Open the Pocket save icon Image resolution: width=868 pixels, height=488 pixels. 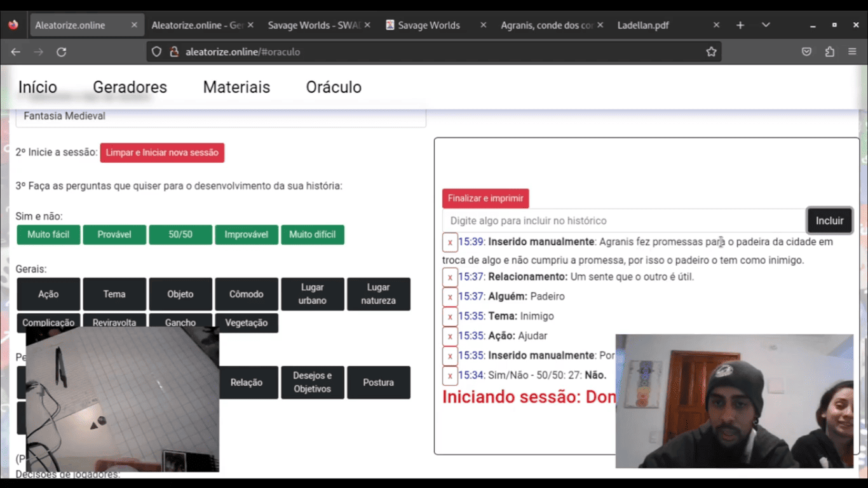coord(806,52)
